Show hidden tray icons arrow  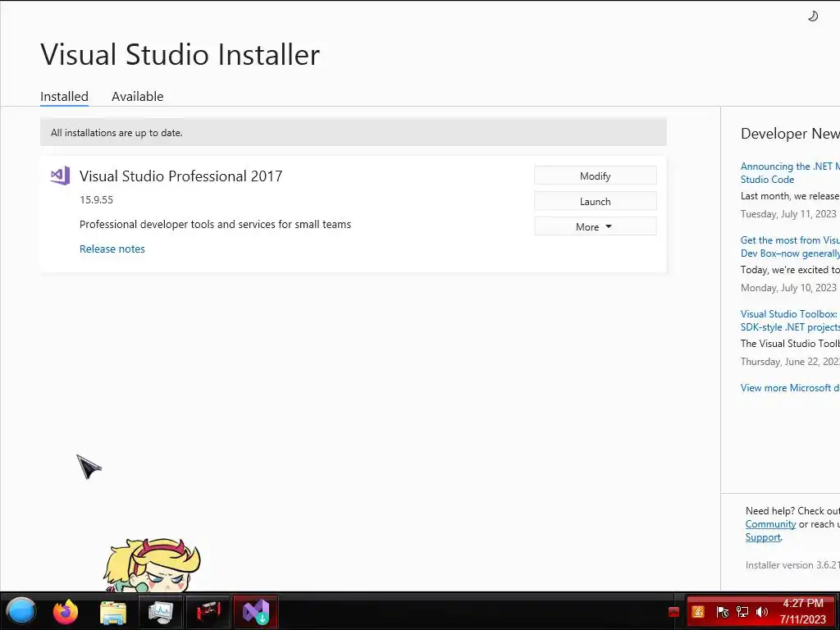coord(674,612)
